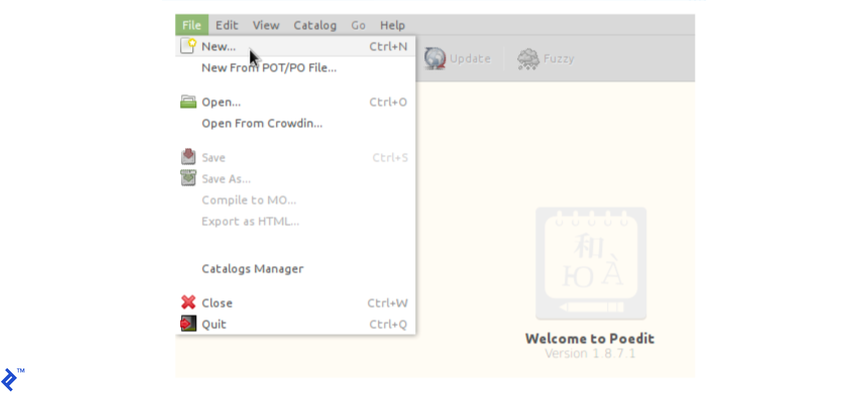Click the green Open folder icon
The width and height of the screenshot is (868, 396).
click(188, 102)
